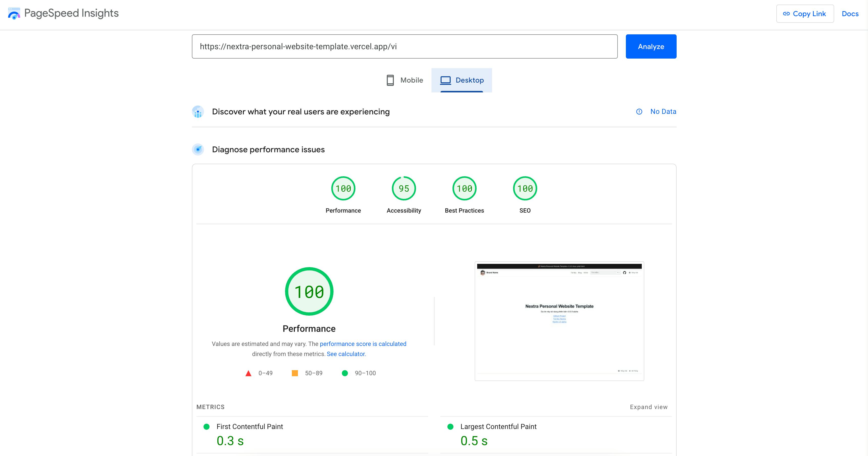Screen dimensions: 868x456
Task: Click the Diagnose performance issues icon
Action: tap(198, 149)
